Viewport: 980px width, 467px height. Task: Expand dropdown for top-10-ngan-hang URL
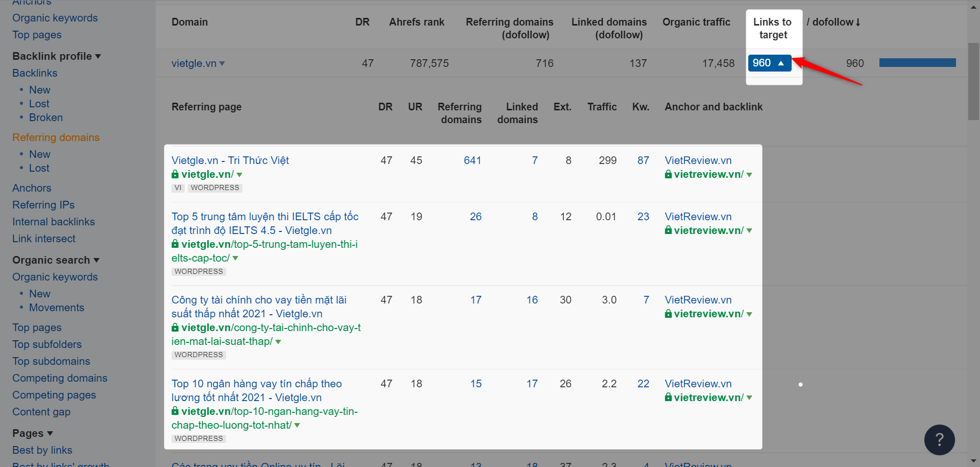tap(297, 426)
